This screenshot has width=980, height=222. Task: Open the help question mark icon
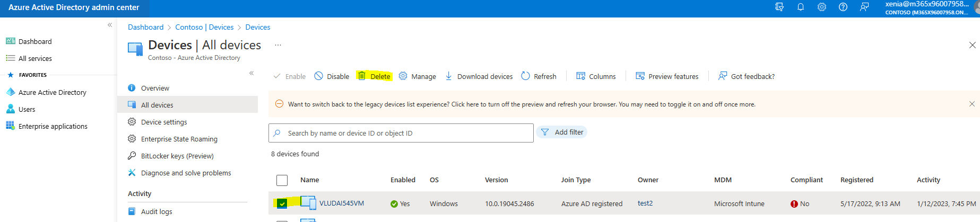coord(843,7)
